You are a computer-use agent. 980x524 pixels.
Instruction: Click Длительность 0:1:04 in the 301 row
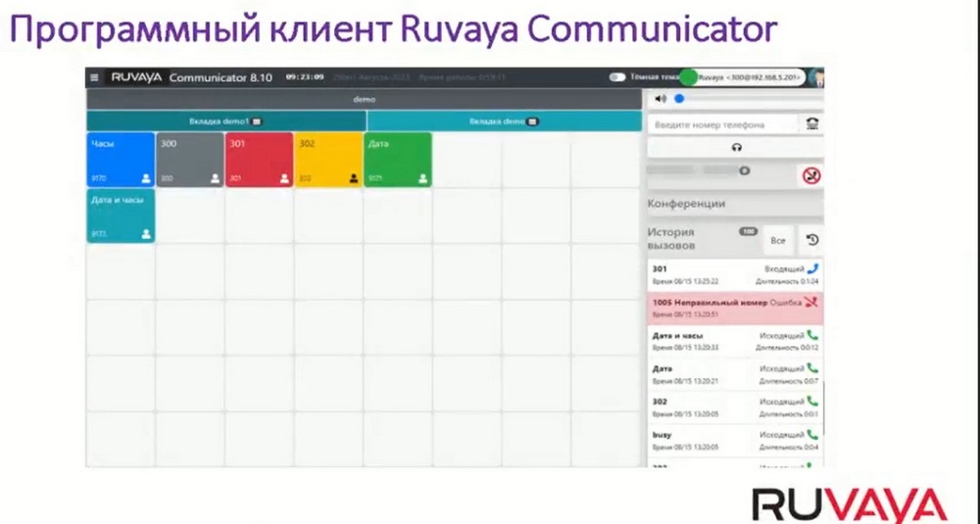787,282
